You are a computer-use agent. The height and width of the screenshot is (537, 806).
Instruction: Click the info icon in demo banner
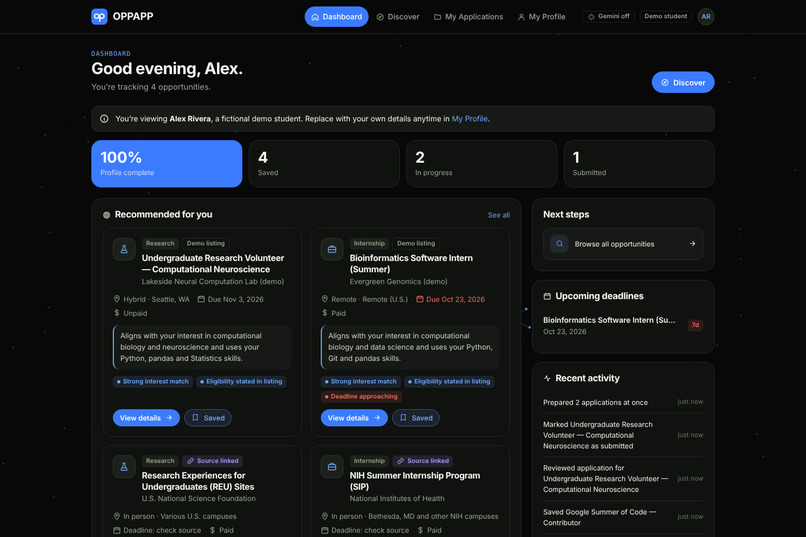[104, 119]
